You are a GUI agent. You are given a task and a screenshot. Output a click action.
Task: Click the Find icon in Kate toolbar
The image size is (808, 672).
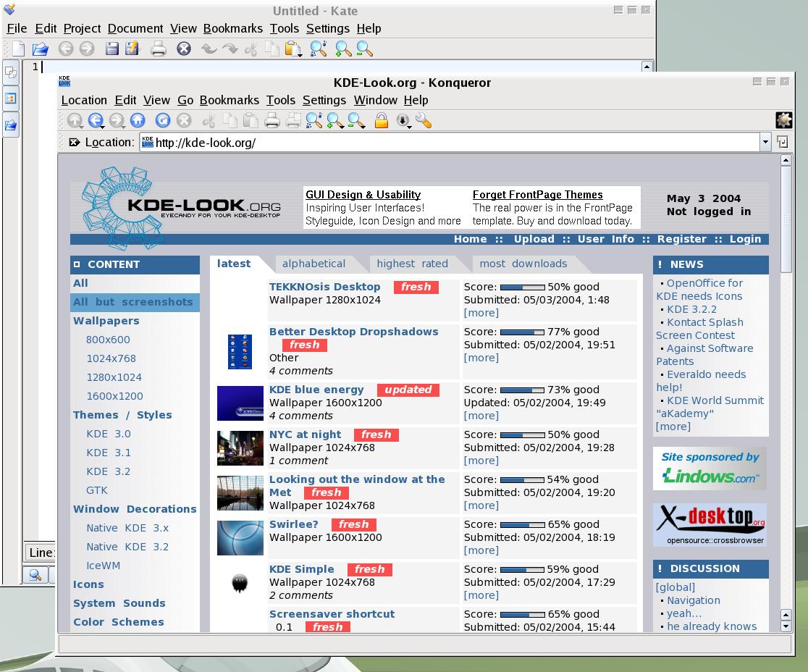pos(319,49)
